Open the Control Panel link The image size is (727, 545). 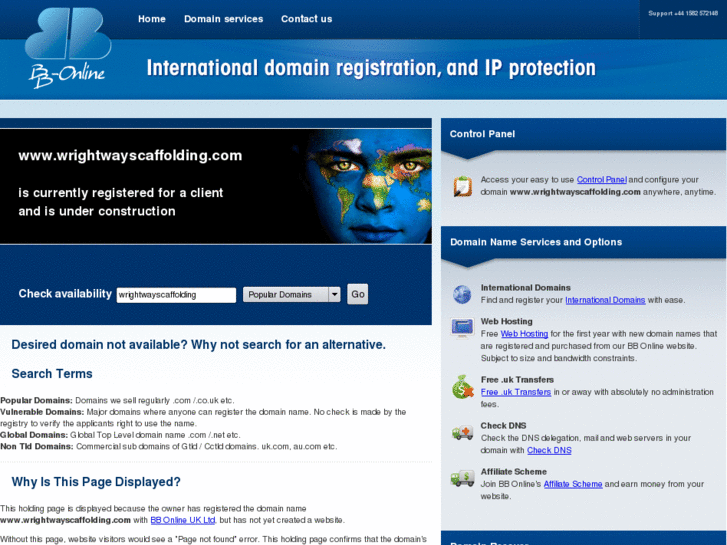[601, 180]
